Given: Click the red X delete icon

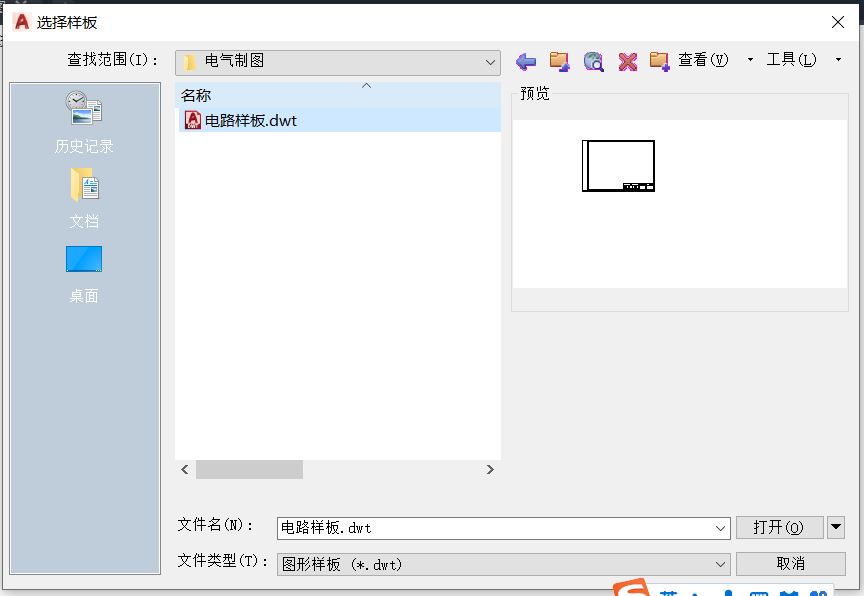Looking at the screenshot, I should coord(628,62).
